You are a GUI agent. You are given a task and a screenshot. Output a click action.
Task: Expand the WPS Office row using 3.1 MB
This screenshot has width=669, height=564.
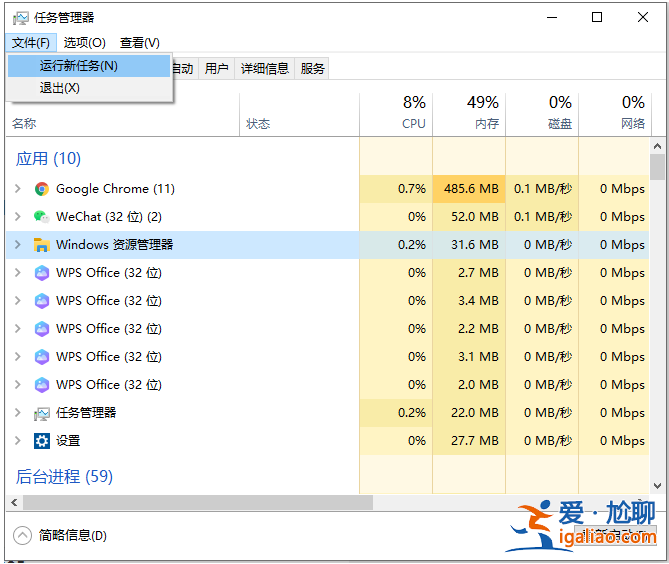coord(17,357)
